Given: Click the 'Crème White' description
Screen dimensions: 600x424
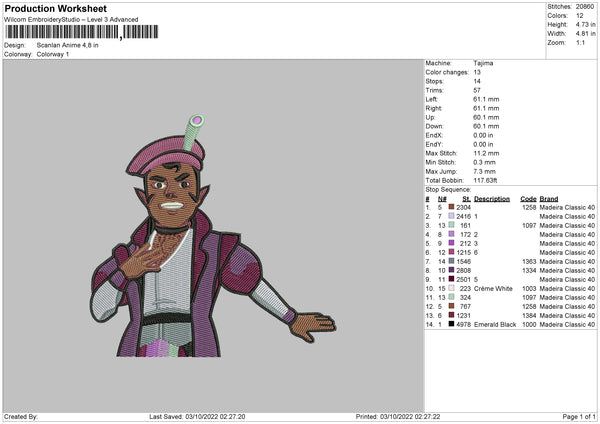Looking at the screenshot, I should [x=493, y=289].
